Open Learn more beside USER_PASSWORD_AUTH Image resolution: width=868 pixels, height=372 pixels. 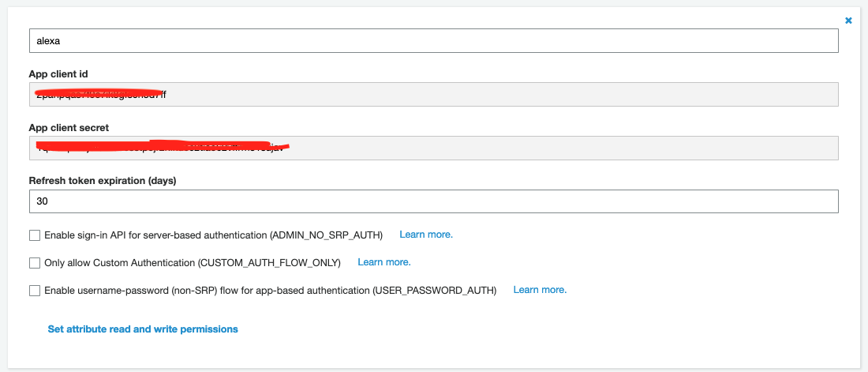pos(541,290)
